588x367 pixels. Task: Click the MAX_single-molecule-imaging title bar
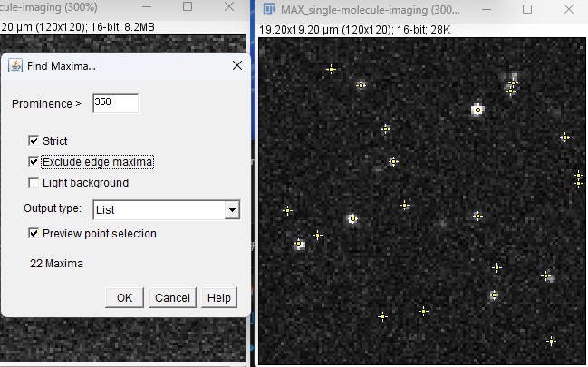point(371,9)
